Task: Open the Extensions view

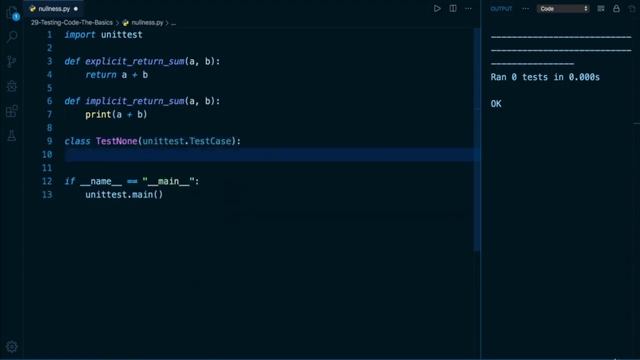Action: (x=12, y=111)
